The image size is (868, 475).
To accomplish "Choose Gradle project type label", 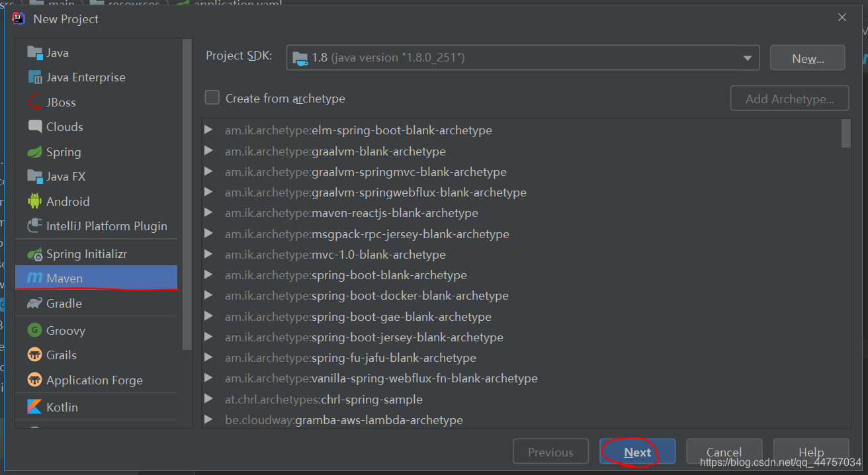I will (x=64, y=304).
